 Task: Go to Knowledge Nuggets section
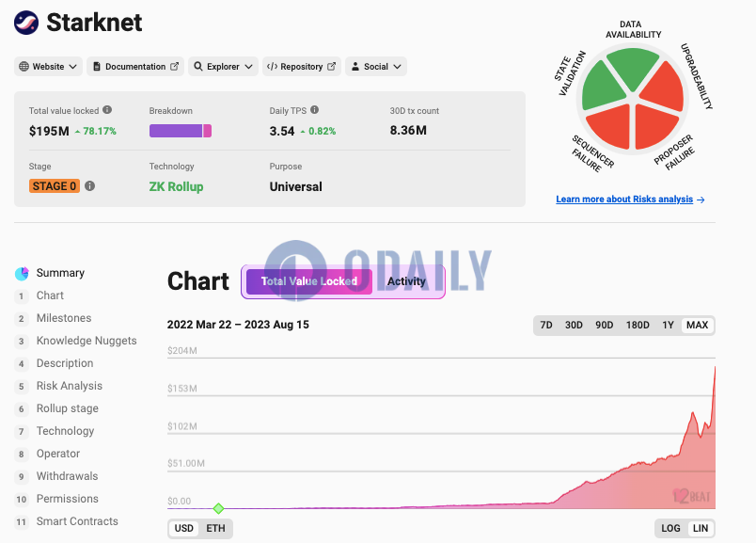pyautogui.click(x=87, y=341)
